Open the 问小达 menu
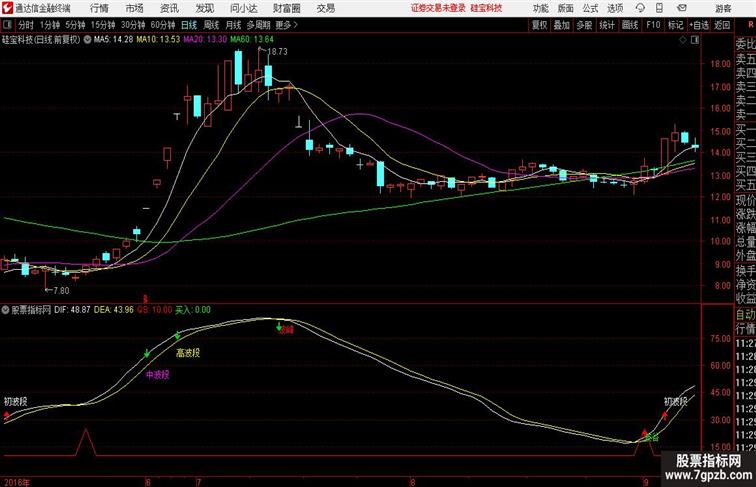 [243, 8]
